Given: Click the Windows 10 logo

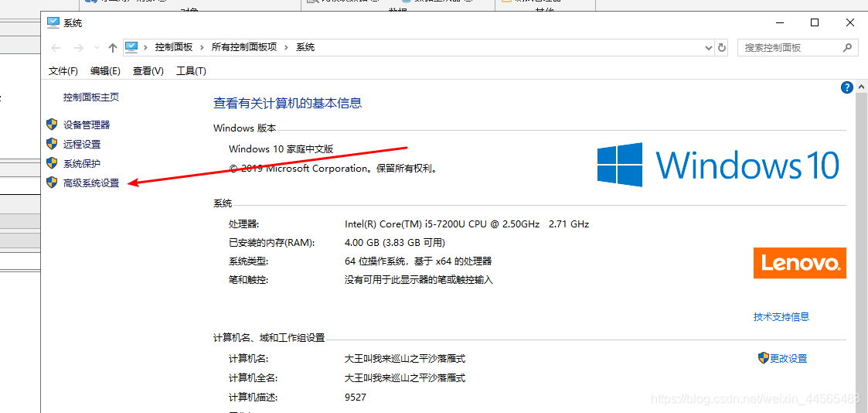Looking at the screenshot, I should tap(719, 165).
